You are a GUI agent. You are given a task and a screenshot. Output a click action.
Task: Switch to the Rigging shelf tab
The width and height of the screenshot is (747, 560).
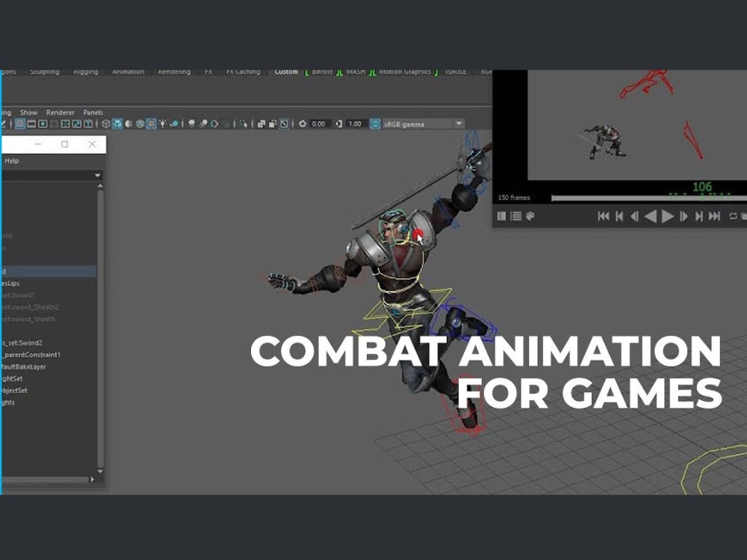[x=86, y=72]
